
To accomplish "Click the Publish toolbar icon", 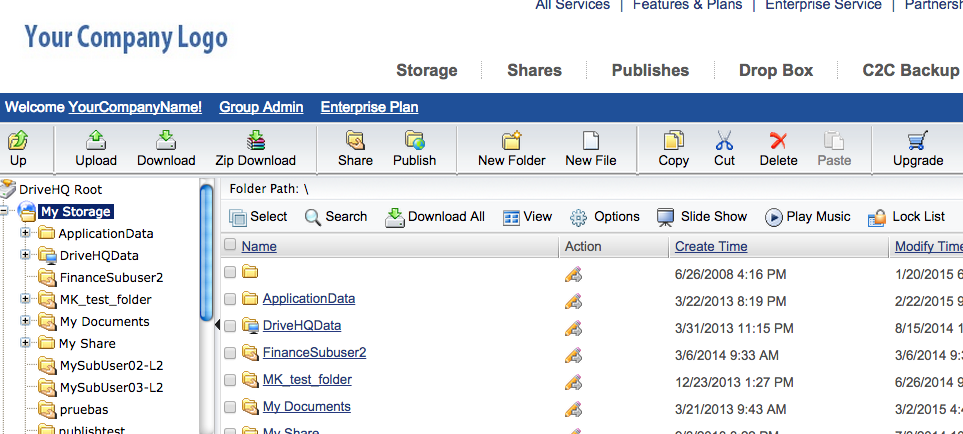I will [414, 142].
